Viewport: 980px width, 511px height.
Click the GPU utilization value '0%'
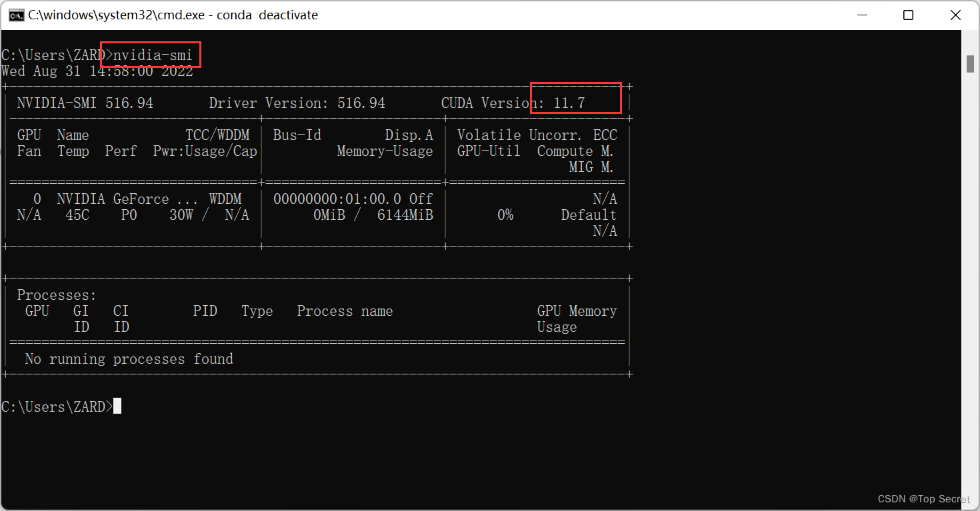(505, 215)
